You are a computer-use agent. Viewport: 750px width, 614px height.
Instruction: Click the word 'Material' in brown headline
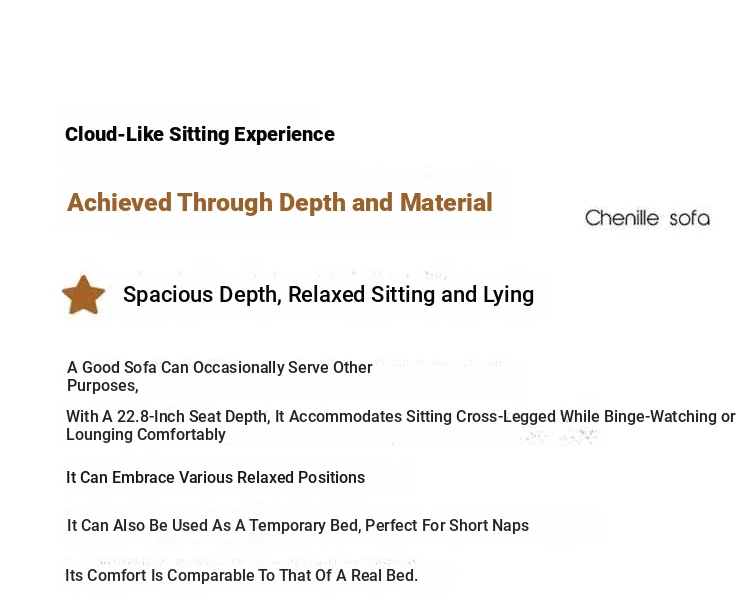click(446, 202)
